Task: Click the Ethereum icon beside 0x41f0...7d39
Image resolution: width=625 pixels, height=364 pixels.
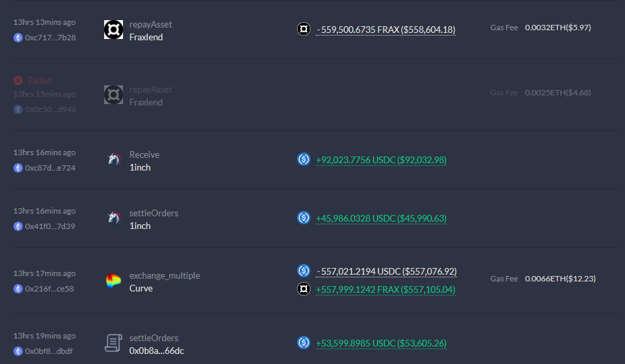Action: pyautogui.click(x=18, y=226)
